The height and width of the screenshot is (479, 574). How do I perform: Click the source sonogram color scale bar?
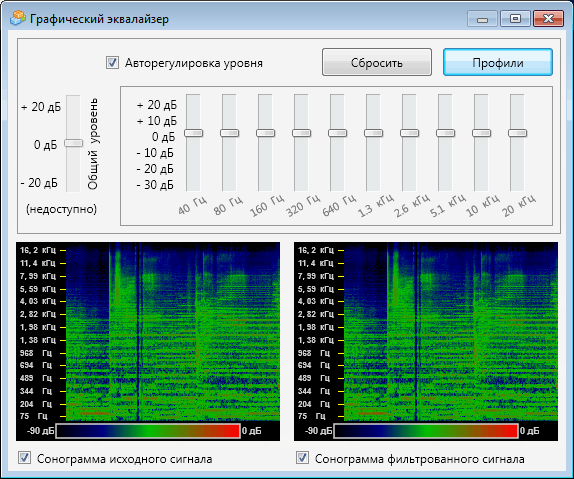[x=148, y=431]
